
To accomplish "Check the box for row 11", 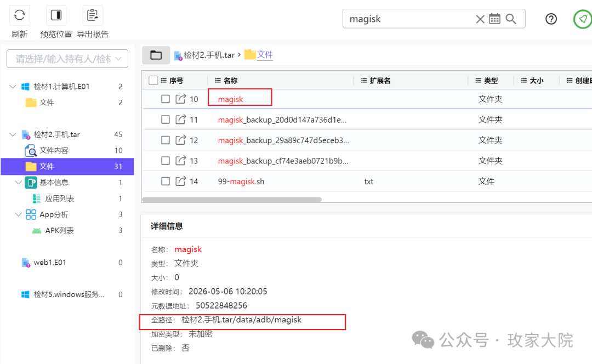I will pos(166,120).
